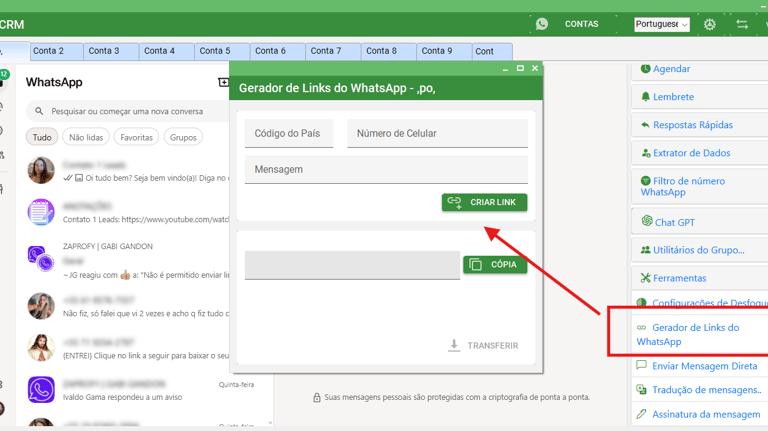Click the search field for conversations

tap(128, 111)
